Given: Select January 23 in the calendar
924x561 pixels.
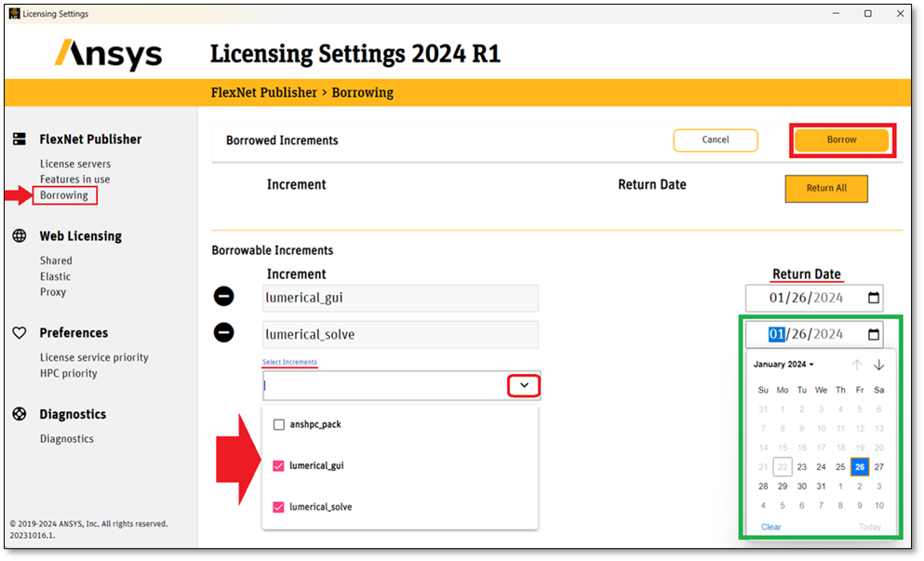Looking at the screenshot, I should 801,467.
